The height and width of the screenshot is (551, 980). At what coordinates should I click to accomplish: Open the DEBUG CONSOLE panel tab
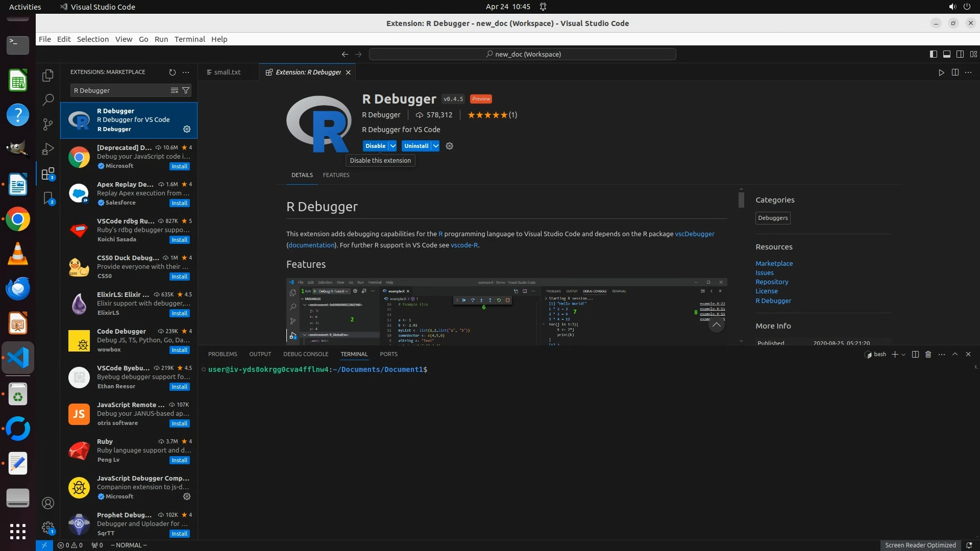(306, 354)
